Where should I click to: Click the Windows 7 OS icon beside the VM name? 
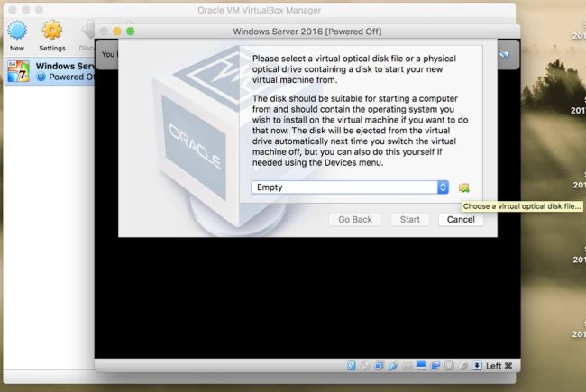(x=18, y=71)
